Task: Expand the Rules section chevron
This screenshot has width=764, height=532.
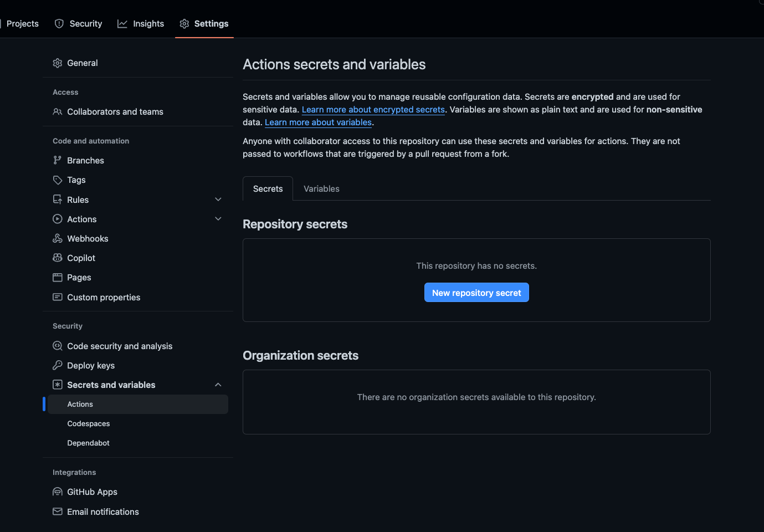Action: 218,199
